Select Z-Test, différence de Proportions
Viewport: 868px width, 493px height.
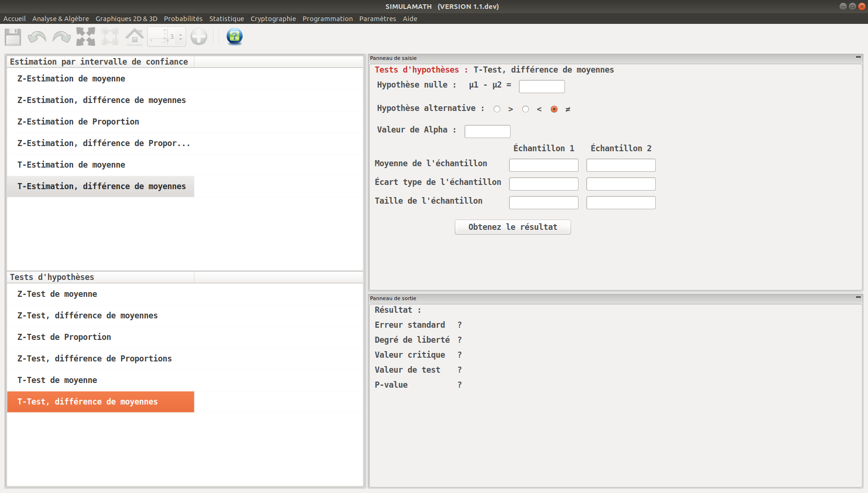tap(101, 359)
